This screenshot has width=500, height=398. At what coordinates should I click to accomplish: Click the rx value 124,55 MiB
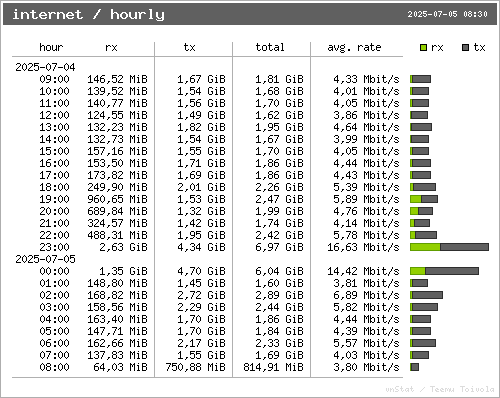[x=117, y=115]
